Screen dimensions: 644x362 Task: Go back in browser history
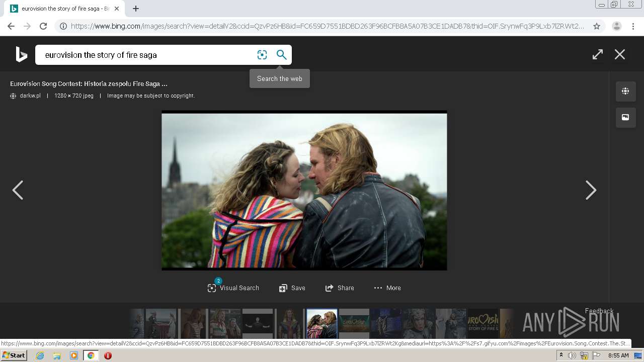point(11,26)
